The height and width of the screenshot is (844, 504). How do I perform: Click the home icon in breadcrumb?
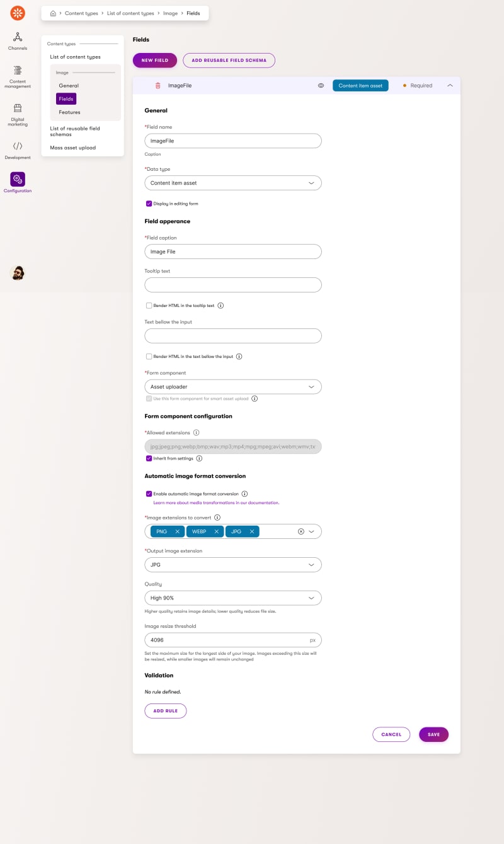tap(54, 13)
